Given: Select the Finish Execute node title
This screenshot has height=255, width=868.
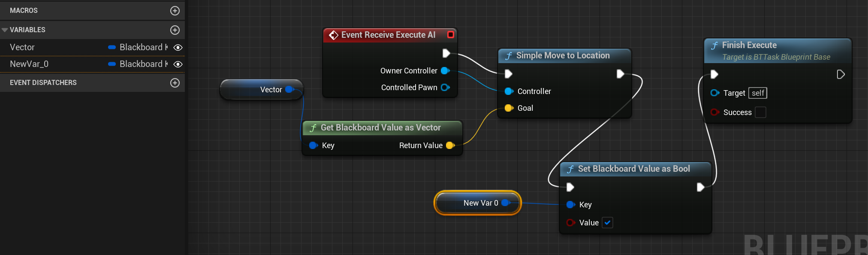Looking at the screenshot, I should pos(749,45).
